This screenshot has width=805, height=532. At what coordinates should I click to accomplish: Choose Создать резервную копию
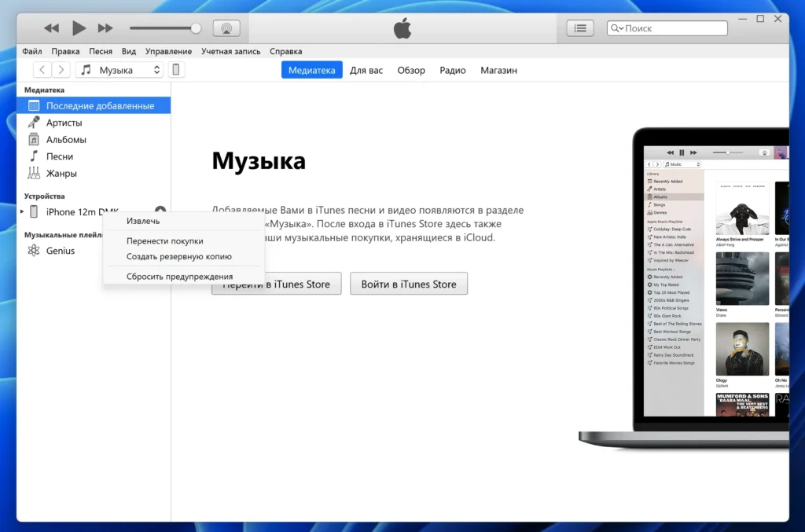tap(184, 256)
